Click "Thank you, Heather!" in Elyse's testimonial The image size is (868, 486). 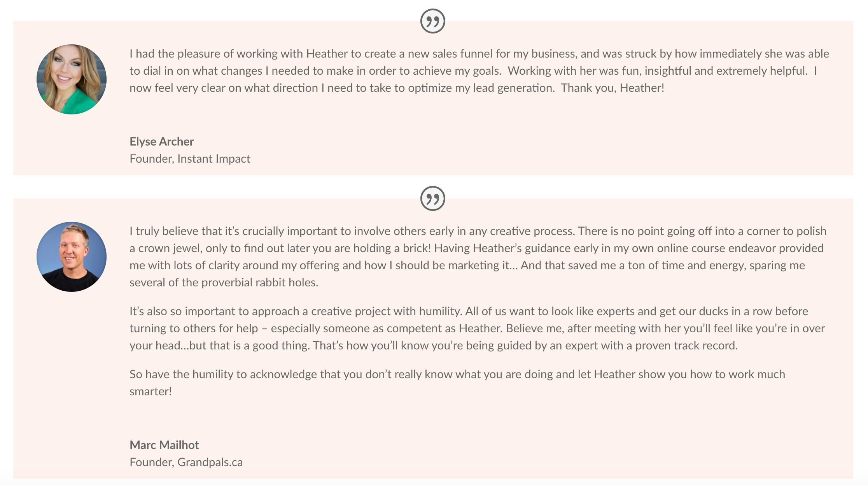[x=612, y=88]
